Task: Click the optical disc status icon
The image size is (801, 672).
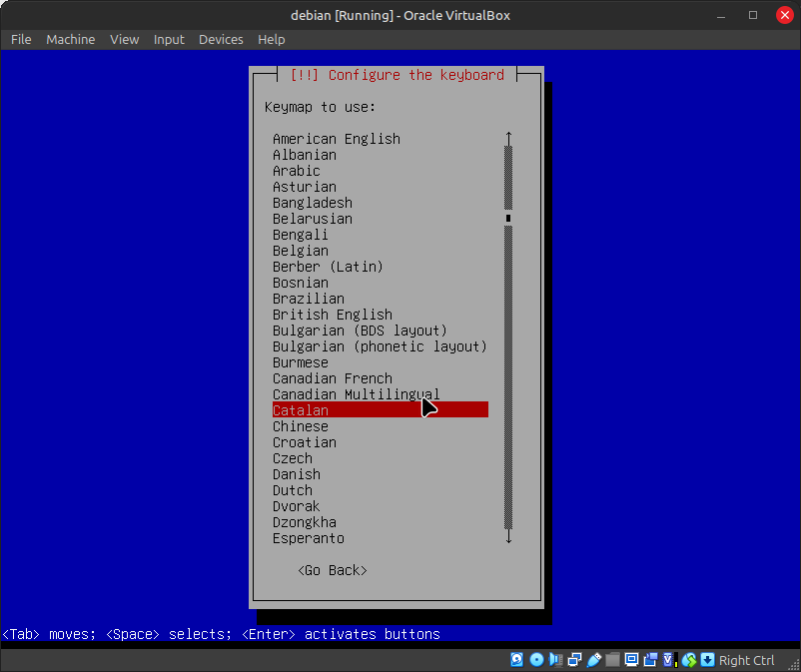Action: coord(536,660)
